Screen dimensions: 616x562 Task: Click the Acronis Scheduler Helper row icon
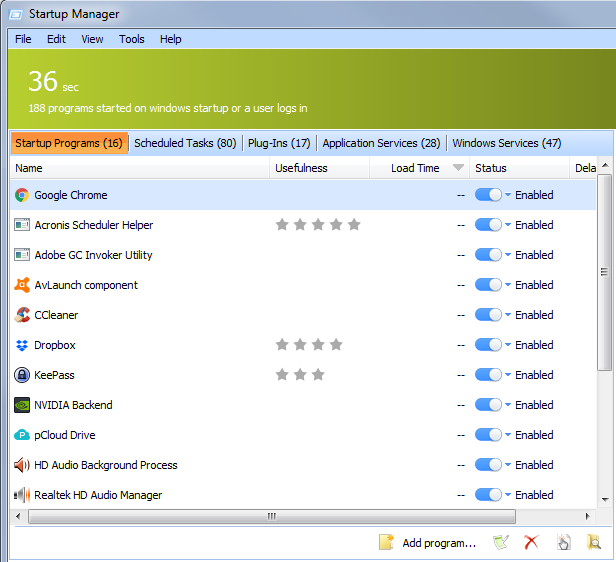pyautogui.click(x=22, y=225)
